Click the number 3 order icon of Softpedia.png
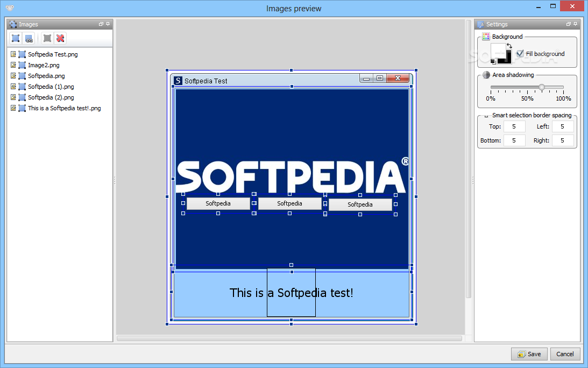Screen dimensions: 588x368 [13, 76]
